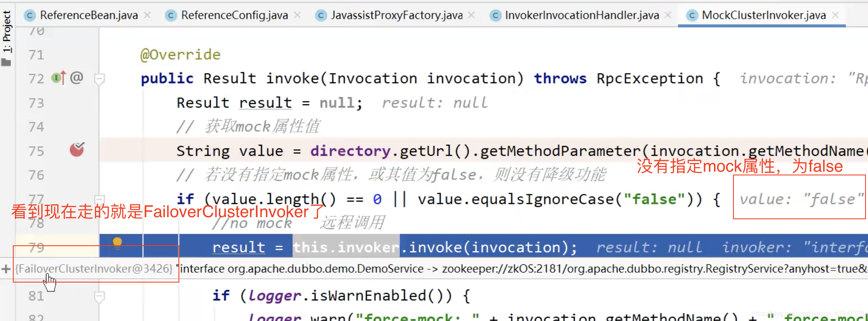The height and width of the screenshot is (321, 868).
Task: Collapse the logger if block at line 81
Action: coord(99,297)
